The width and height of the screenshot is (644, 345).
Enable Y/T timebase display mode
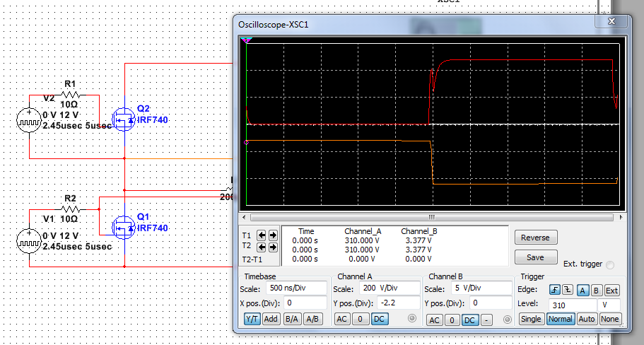[x=252, y=318]
